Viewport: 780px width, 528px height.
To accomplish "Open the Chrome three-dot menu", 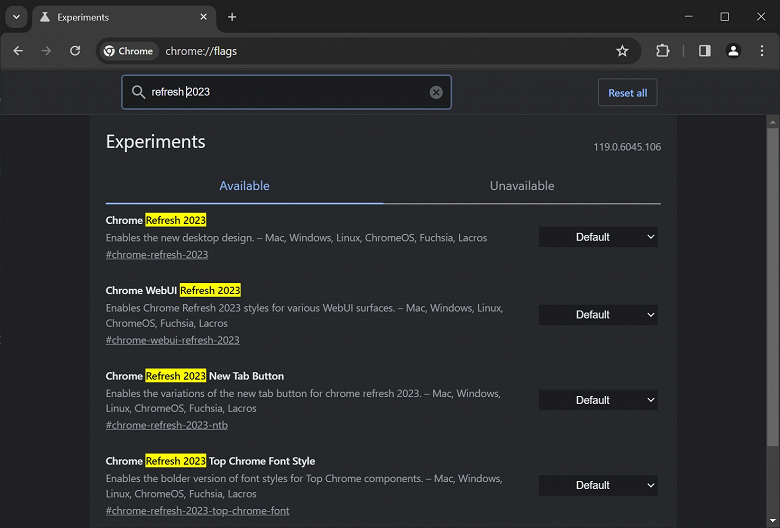I will (x=762, y=51).
